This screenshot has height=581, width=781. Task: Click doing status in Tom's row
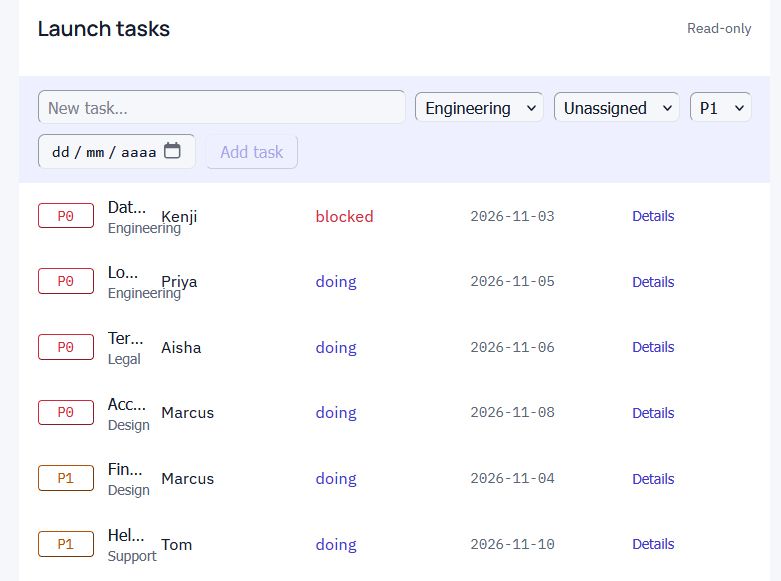click(x=336, y=544)
